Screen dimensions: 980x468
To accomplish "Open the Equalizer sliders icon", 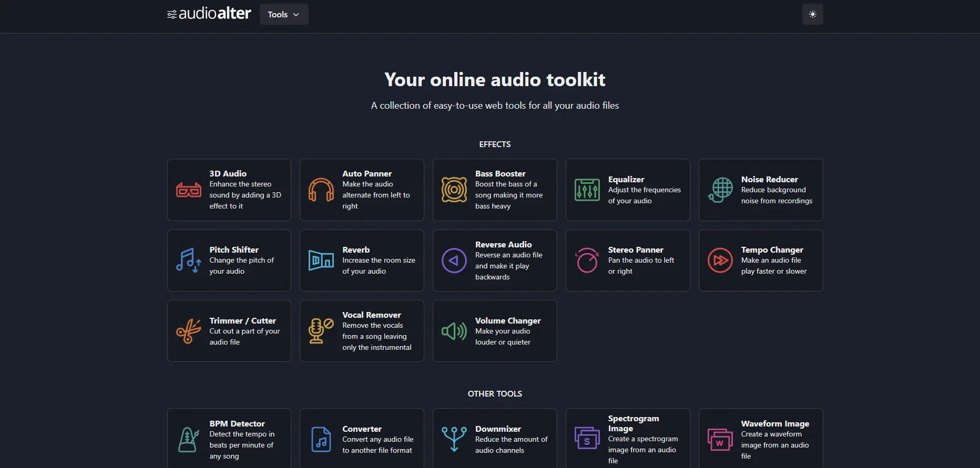I will click(587, 190).
